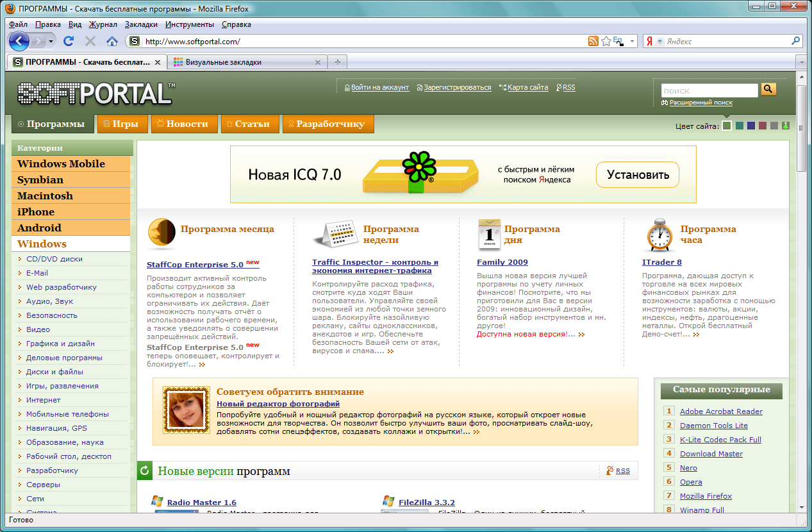The height and width of the screenshot is (532, 812).
Task: Open the Файл menu
Action: [x=18, y=24]
